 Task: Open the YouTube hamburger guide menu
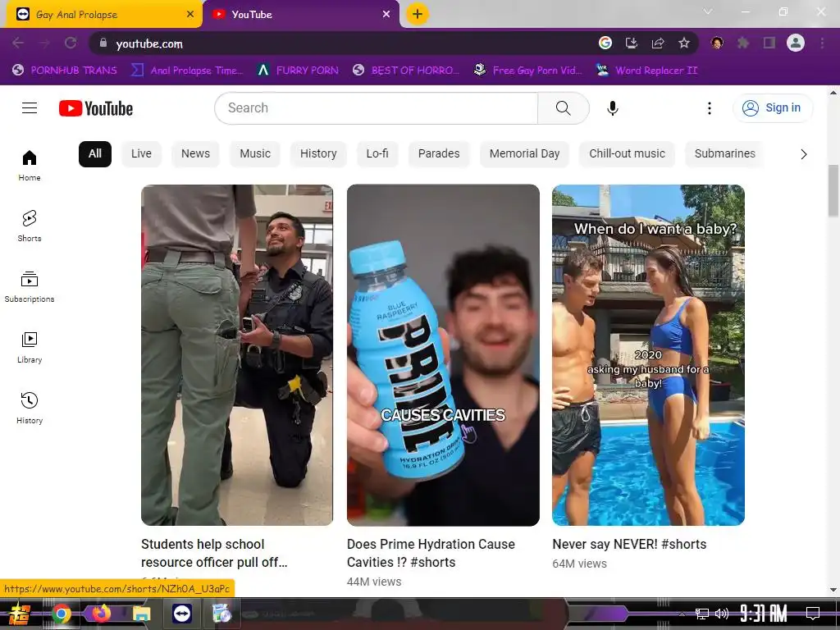pos(30,108)
